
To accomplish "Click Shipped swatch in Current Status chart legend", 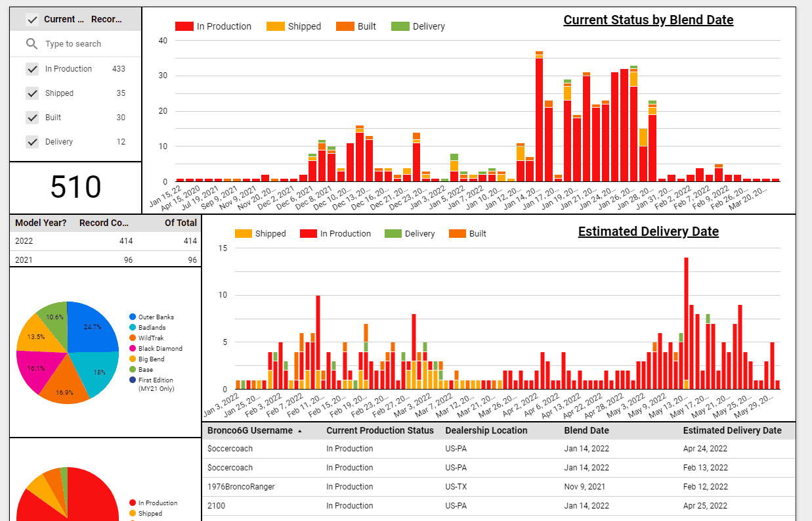I will [x=276, y=26].
